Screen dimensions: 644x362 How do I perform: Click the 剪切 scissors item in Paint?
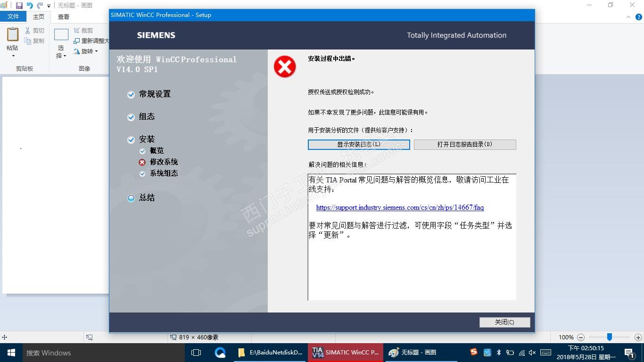tap(34, 31)
